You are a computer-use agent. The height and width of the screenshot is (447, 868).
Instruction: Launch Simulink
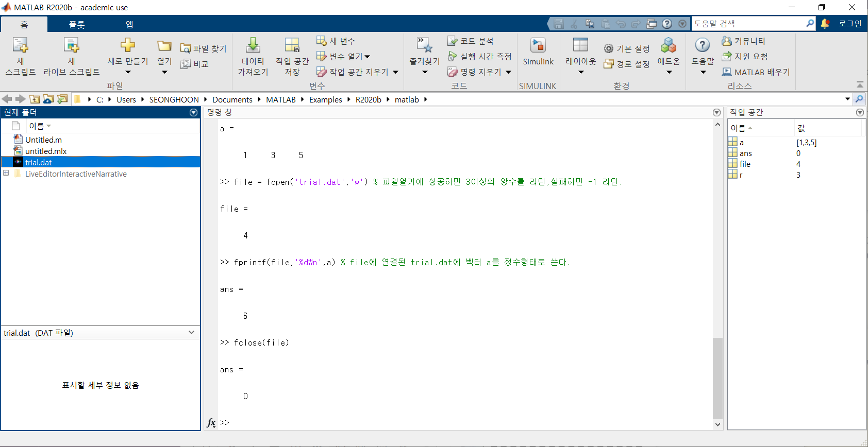(x=538, y=51)
